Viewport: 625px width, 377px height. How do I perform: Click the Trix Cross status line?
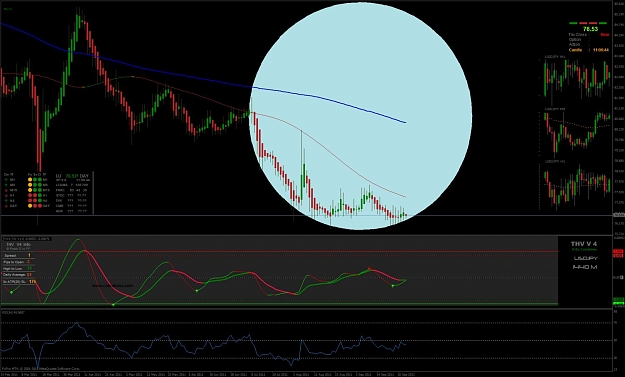tap(589, 35)
